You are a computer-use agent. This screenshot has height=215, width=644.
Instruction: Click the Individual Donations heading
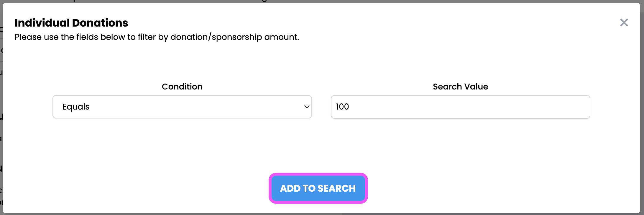pos(71,23)
